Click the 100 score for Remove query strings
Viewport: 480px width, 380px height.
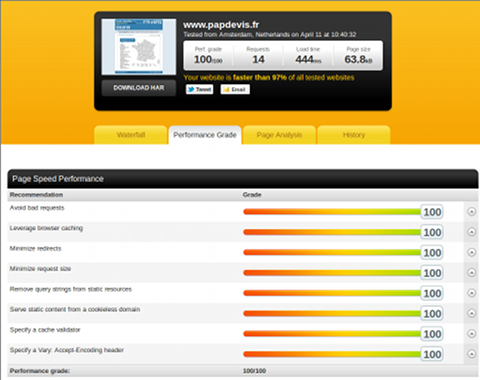(432, 293)
